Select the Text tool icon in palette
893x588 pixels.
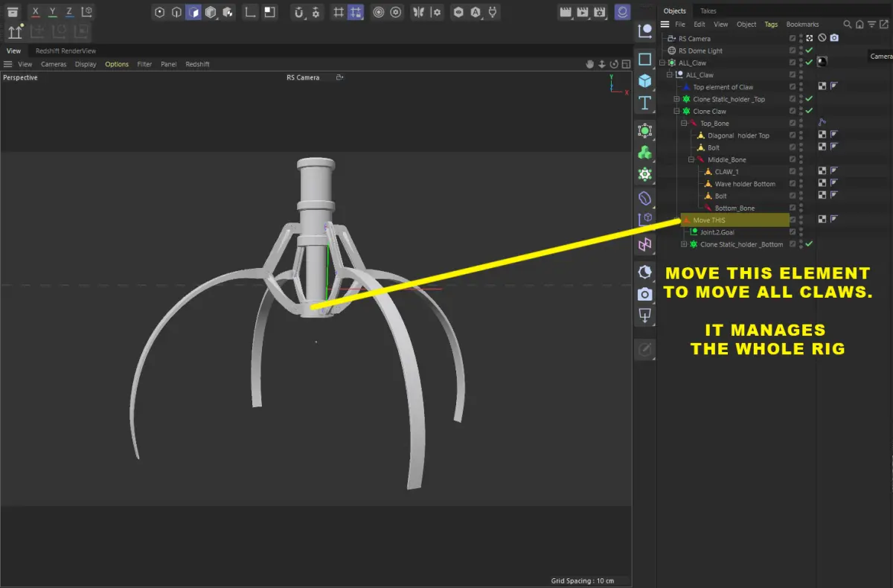coord(644,103)
